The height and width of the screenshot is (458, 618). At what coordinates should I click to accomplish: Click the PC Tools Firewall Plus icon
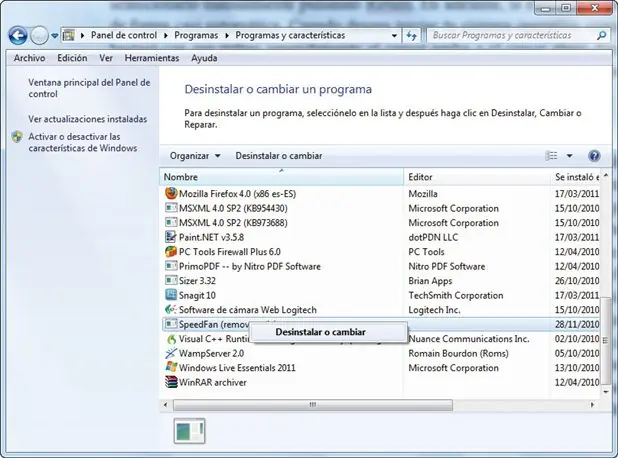pos(171,251)
